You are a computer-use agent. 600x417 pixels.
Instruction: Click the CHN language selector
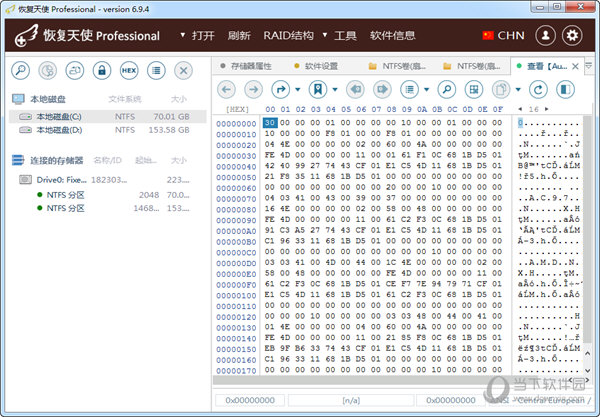(511, 36)
